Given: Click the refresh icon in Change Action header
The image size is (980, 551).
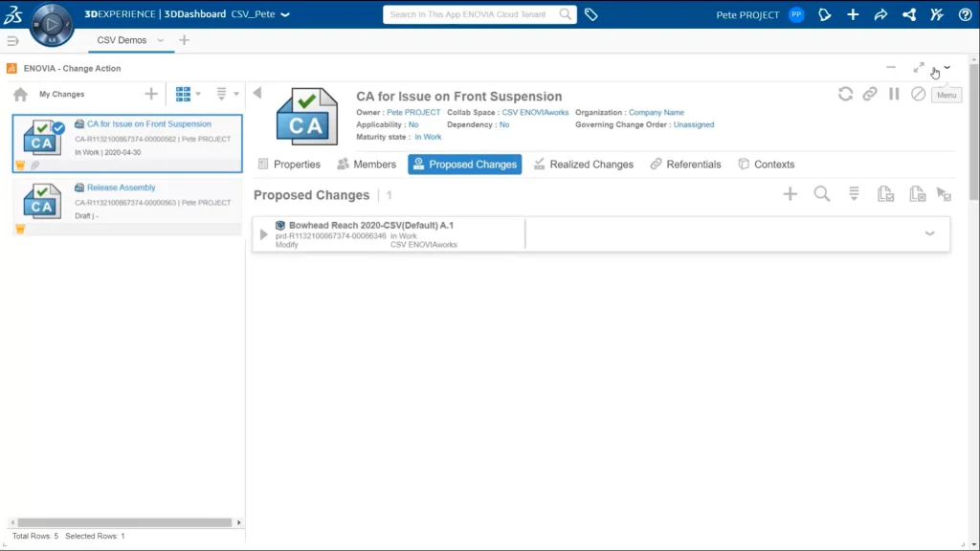Looking at the screenshot, I should (x=845, y=94).
